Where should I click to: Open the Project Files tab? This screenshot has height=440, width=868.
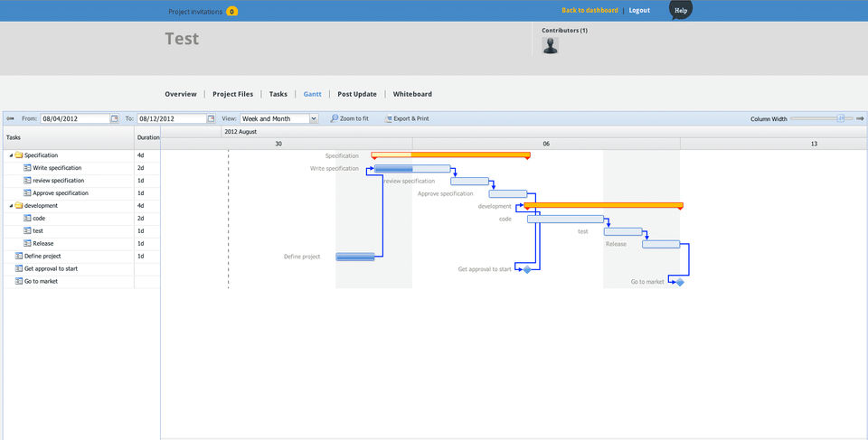coord(232,94)
